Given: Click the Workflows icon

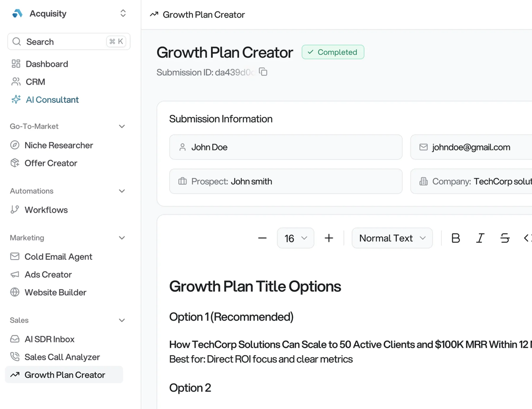Looking at the screenshot, I should (15, 210).
